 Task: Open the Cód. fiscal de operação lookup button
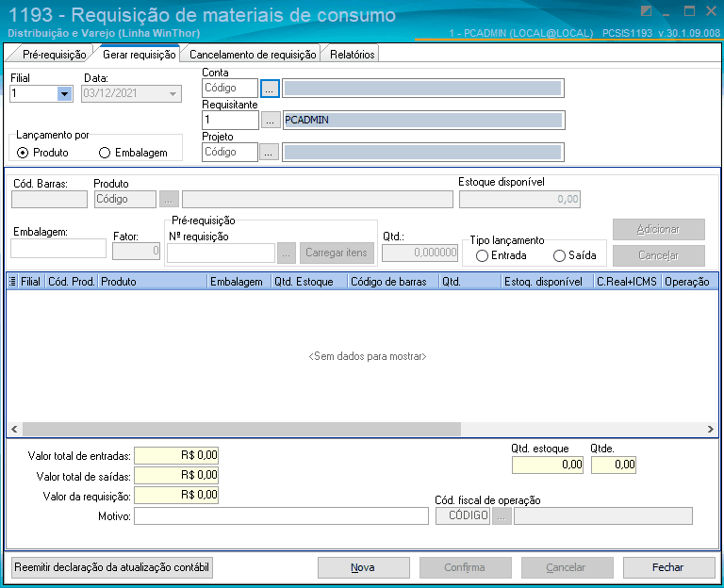tap(502, 516)
